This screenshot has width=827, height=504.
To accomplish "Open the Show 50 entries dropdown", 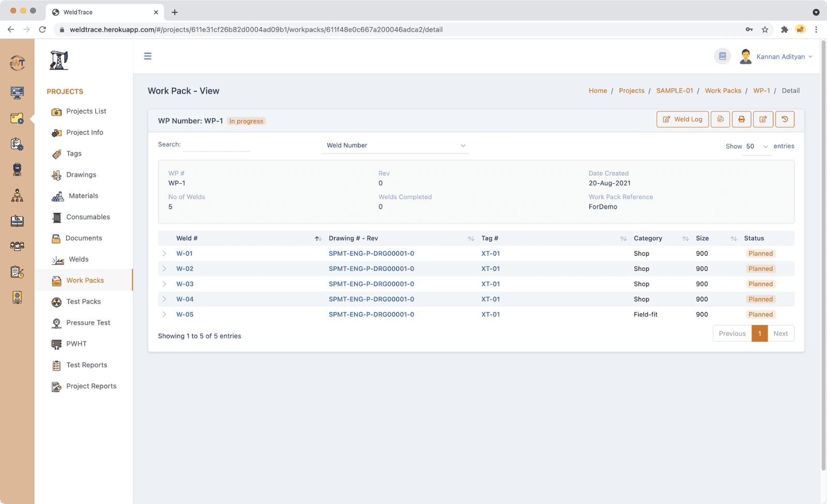I will tap(757, 147).
